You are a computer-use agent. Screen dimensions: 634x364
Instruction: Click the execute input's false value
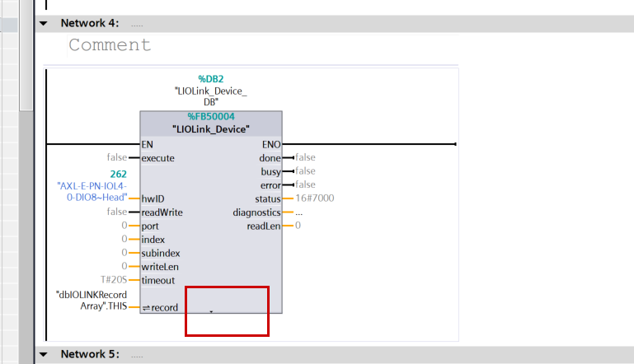[116, 157]
